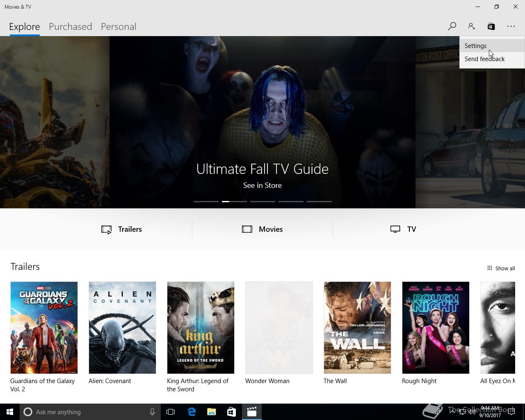Image resolution: width=525 pixels, height=420 pixels.
Task: Click the Cortana Ask me anything box
Action: coord(90,412)
